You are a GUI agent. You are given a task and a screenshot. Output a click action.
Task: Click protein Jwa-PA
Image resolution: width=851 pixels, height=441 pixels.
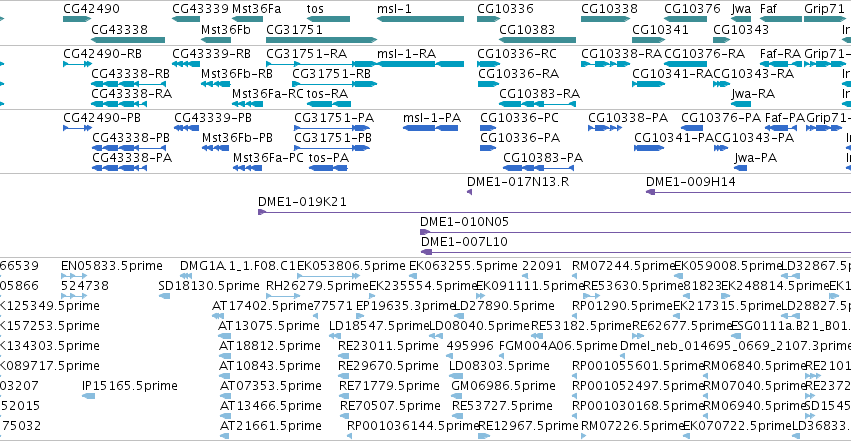click(755, 158)
